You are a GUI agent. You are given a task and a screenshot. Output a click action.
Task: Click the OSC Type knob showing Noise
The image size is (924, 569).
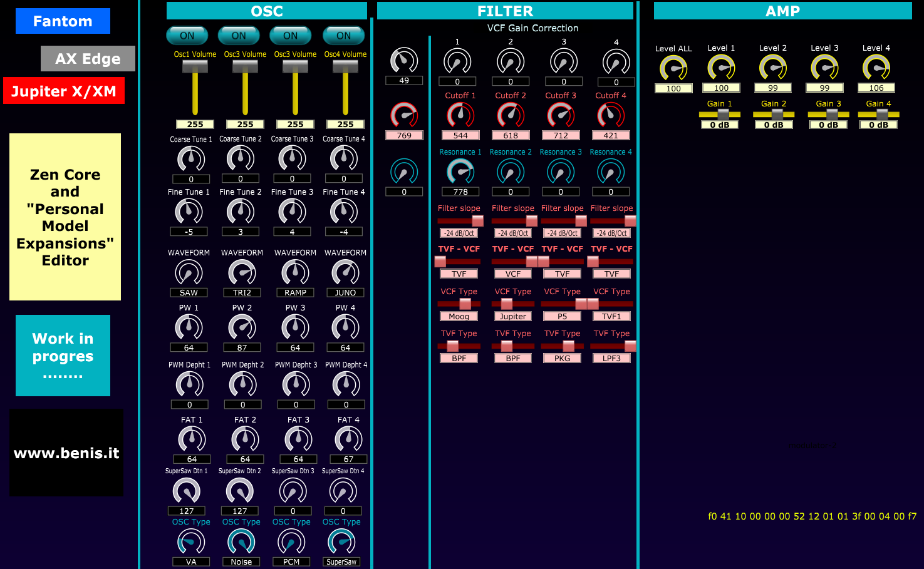click(x=241, y=542)
